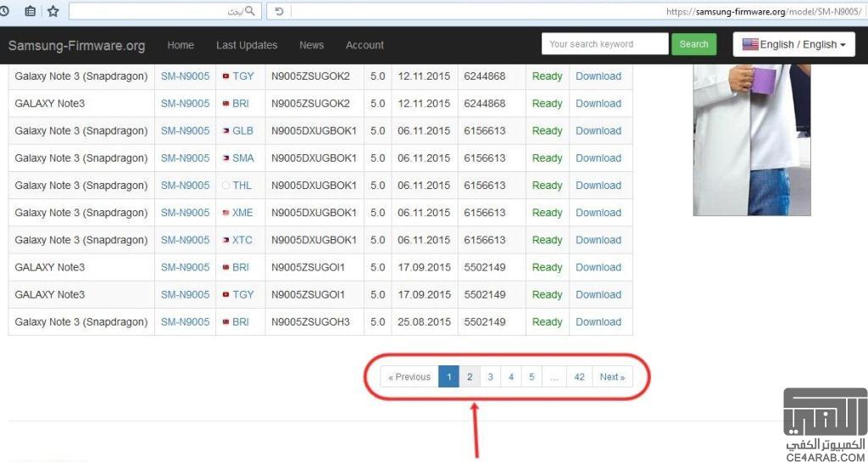The height and width of the screenshot is (462, 868).
Task: Download the BRI N9005ZSUGOH3 firmware
Action: pyautogui.click(x=598, y=322)
